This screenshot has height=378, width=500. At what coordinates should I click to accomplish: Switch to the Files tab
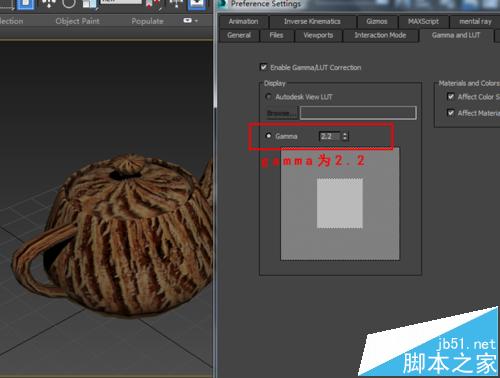276,35
